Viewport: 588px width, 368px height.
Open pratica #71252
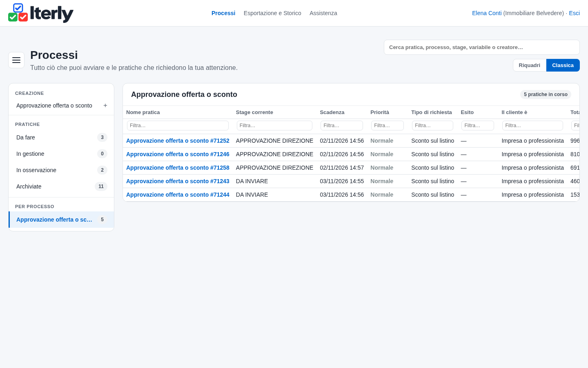[x=178, y=141]
